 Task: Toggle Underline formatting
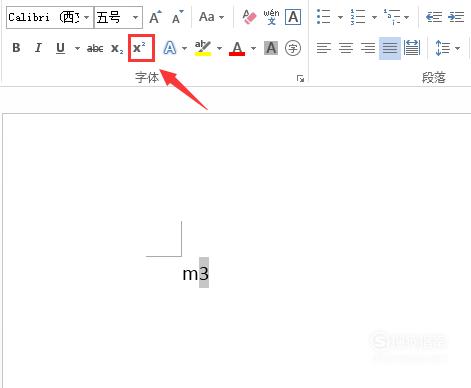[x=60, y=48]
